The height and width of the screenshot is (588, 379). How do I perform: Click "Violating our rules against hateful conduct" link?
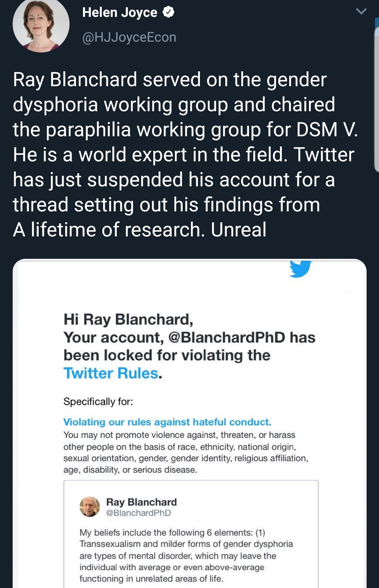167,422
